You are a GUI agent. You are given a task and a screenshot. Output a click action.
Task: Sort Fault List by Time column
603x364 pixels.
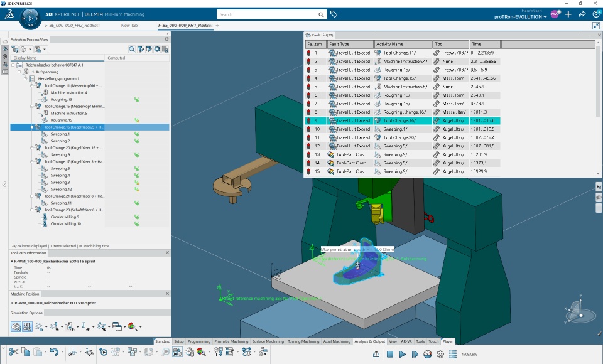(x=486, y=44)
